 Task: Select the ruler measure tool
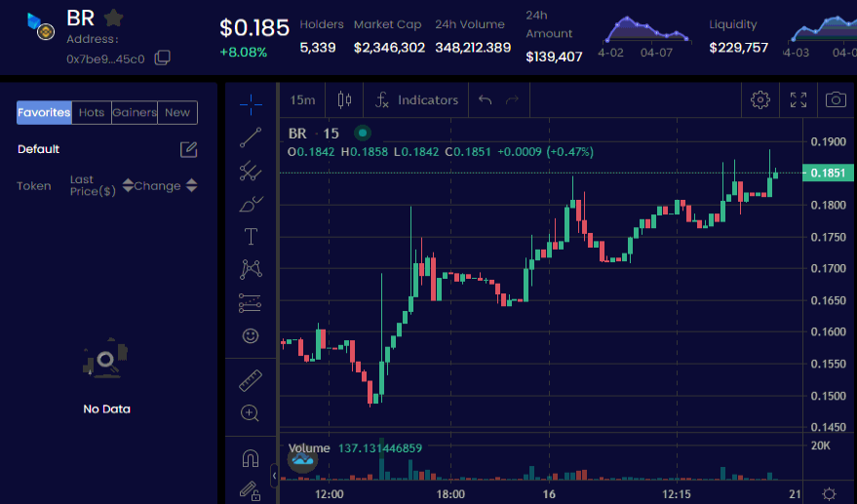click(x=251, y=380)
